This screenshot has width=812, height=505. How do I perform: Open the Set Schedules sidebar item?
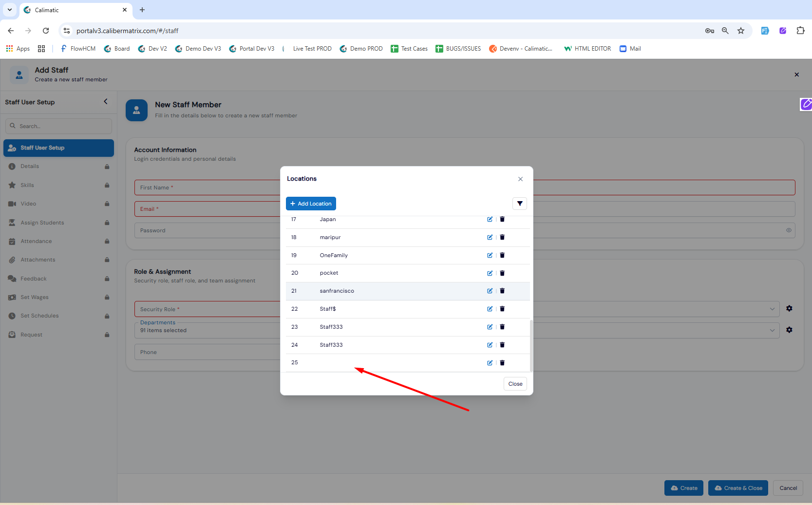[58, 316]
